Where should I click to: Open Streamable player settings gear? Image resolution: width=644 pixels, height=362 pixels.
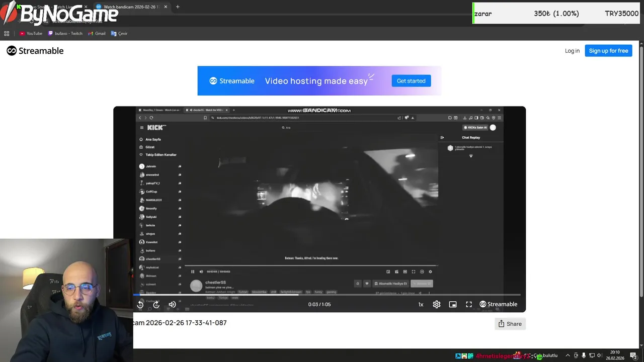click(437, 304)
